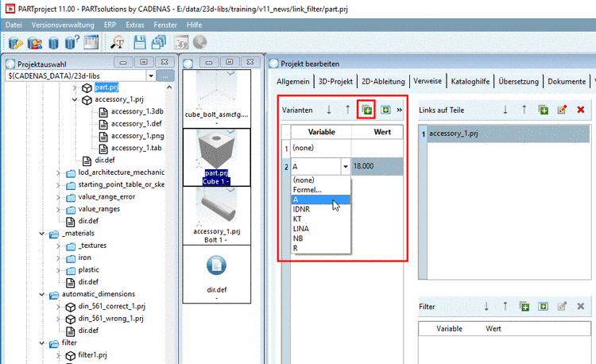Select accessory_1.3db in the tree
Viewport: 596px width, 364px height.
tap(137, 111)
